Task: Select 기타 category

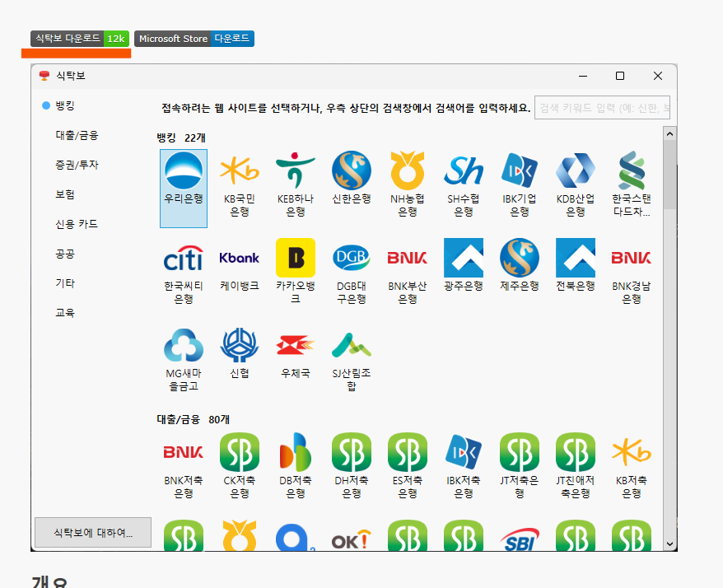Action: 65,283
